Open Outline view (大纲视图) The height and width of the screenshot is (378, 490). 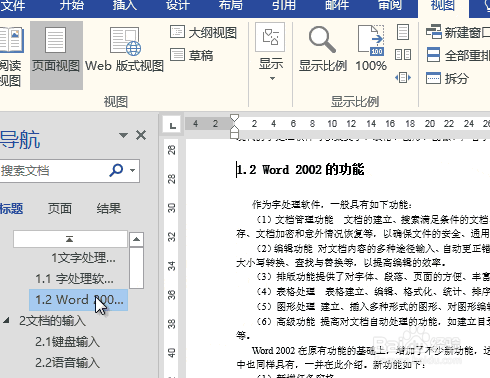(x=203, y=33)
